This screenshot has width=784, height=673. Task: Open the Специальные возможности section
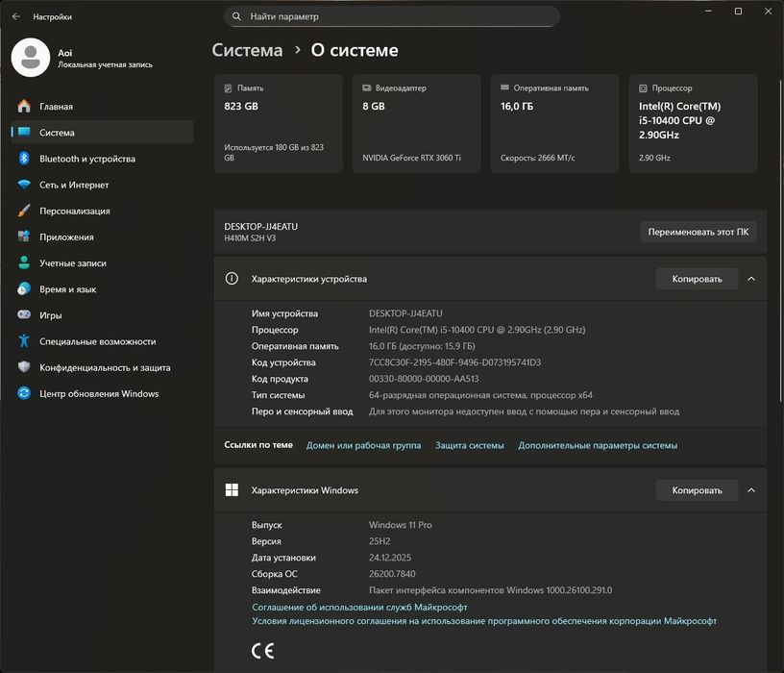click(x=97, y=341)
